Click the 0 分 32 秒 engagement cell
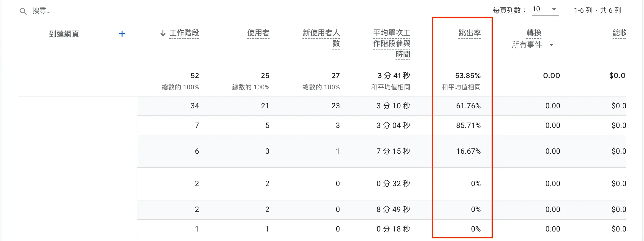644x241 pixels. click(393, 184)
